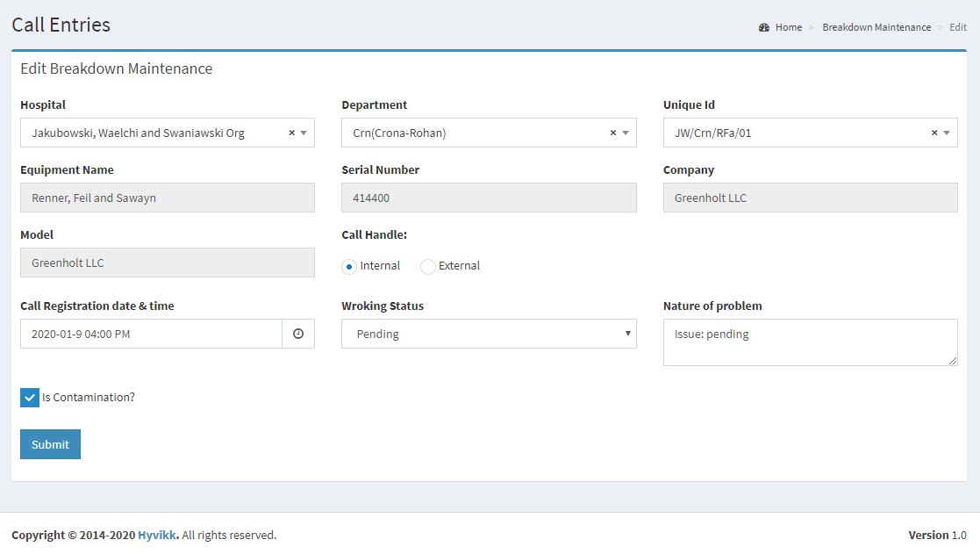Remove the Unique Id value via the × icon
Image resolution: width=980 pixels, height=554 pixels.
click(934, 133)
